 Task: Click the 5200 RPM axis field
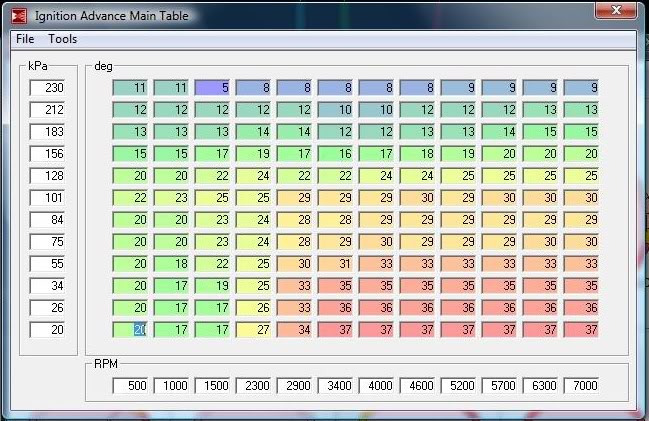[458, 385]
